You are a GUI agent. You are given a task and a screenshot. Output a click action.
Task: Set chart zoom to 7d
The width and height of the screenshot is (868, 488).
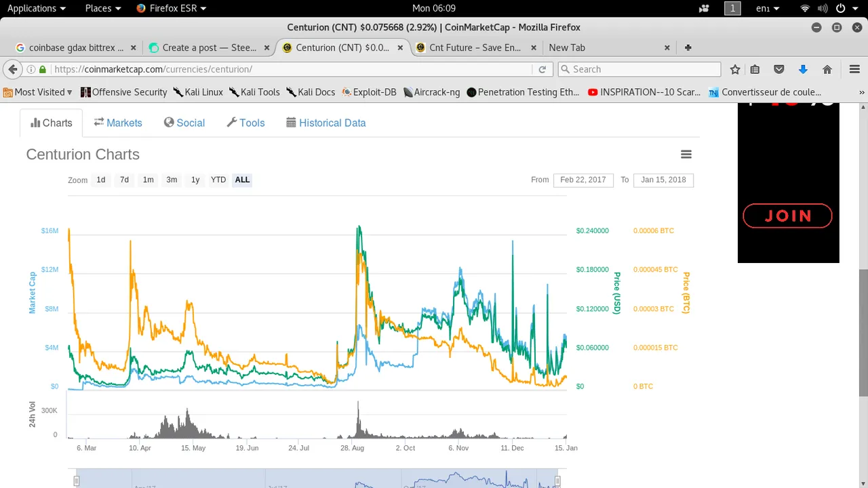point(124,180)
